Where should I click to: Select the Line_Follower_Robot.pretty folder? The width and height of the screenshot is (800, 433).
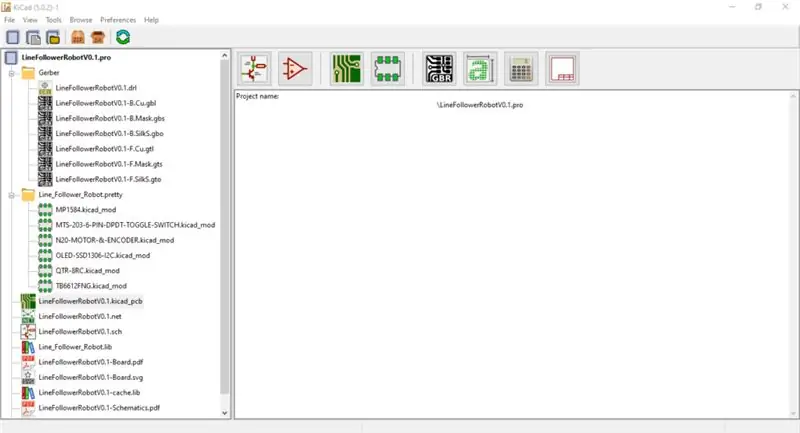pyautogui.click(x=81, y=194)
